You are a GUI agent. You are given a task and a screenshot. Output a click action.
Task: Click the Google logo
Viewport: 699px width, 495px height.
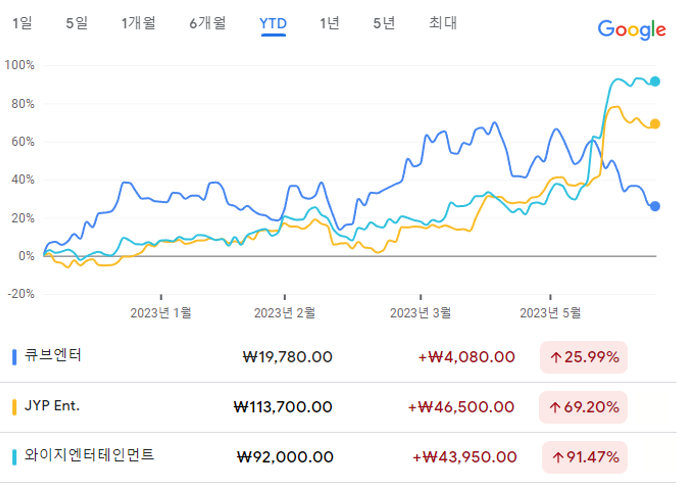point(631,29)
